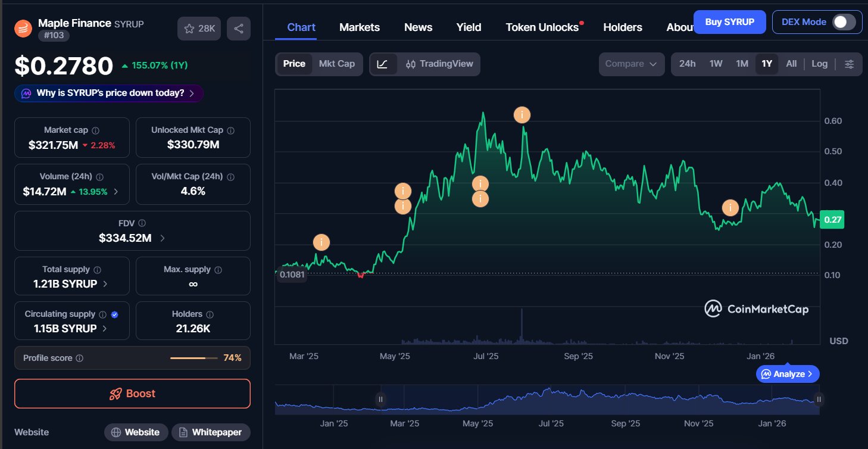Switch to the line chart icon view

pos(383,64)
